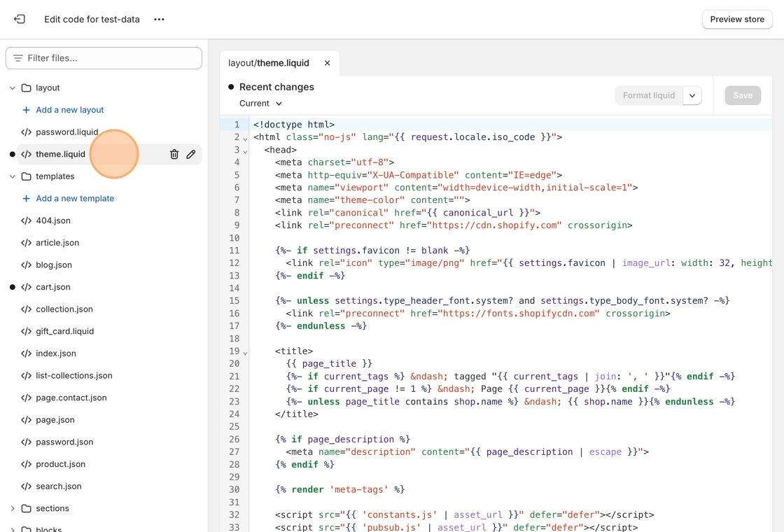Click the Recent changes heading
Screen dimensions: 784x532
point(276,87)
